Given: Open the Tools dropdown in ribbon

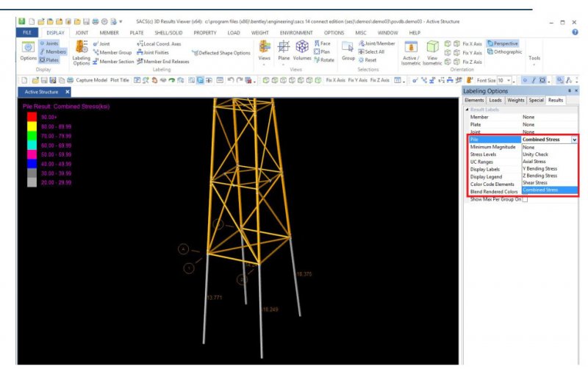Looking at the screenshot, I should click(534, 60).
